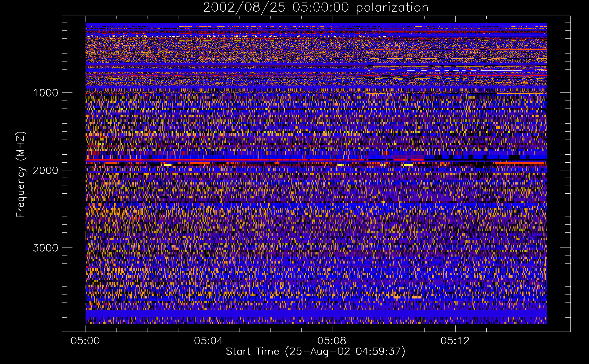Select the 'Frequency (MHZ)' y-axis label
589x364 pixels.
coord(21,175)
